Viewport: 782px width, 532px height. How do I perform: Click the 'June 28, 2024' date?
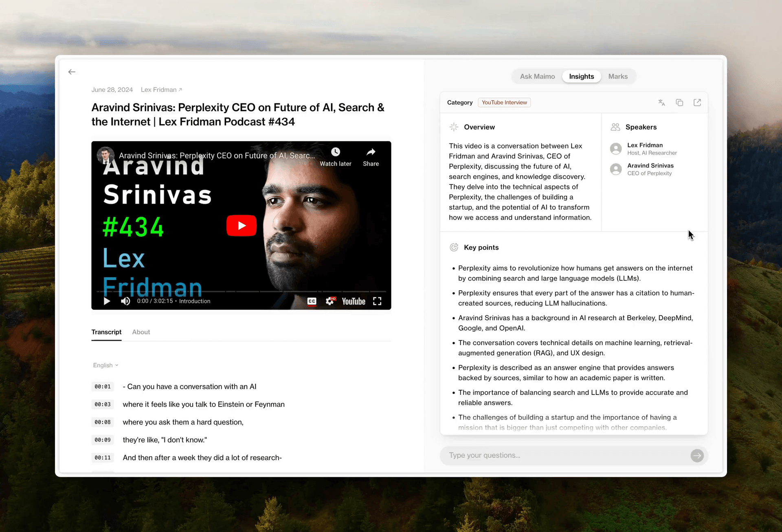pos(112,90)
